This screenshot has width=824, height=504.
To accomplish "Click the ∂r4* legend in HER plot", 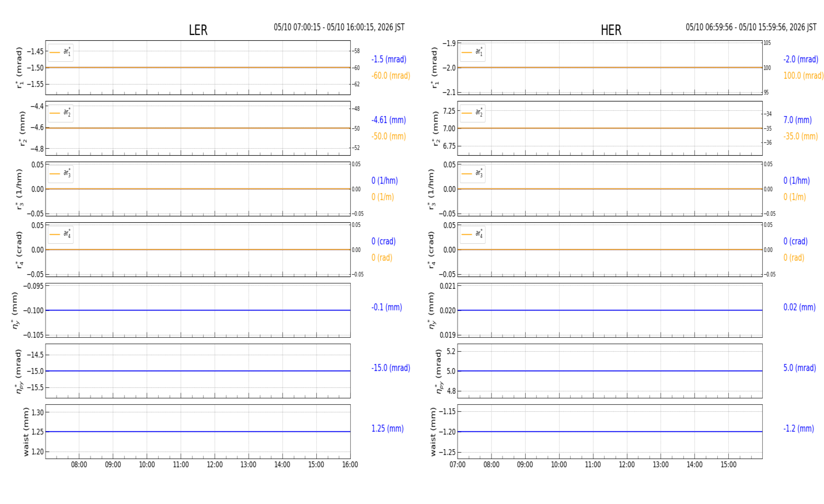I will point(472,235).
